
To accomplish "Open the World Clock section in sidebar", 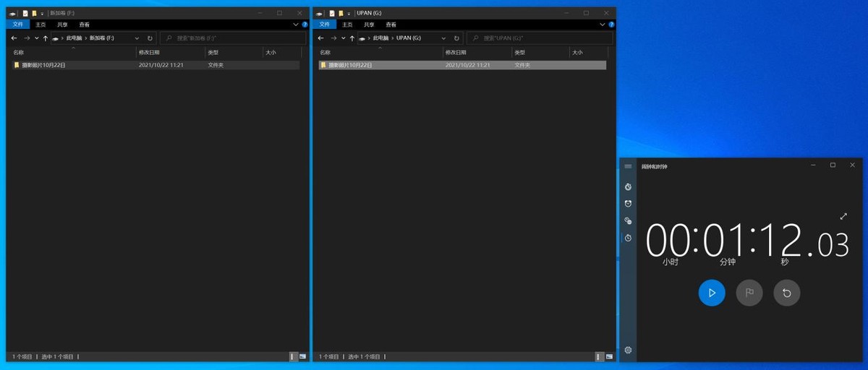I will click(x=628, y=221).
